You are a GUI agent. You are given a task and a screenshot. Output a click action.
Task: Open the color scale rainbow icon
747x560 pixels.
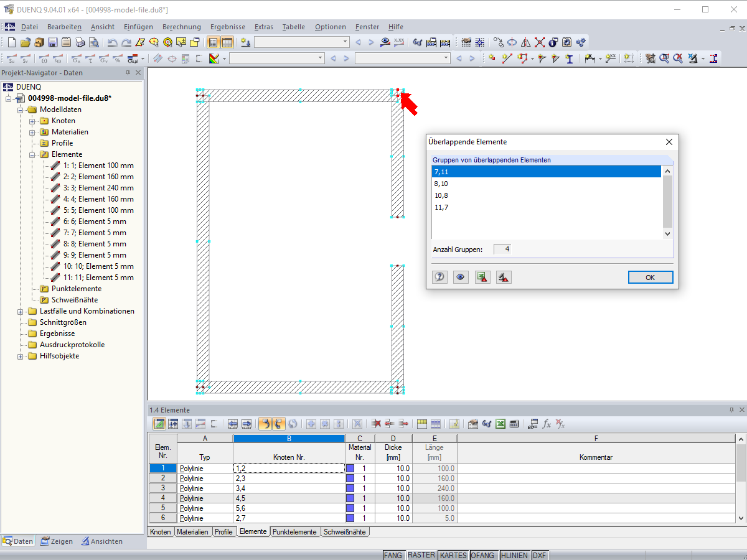tap(214, 58)
